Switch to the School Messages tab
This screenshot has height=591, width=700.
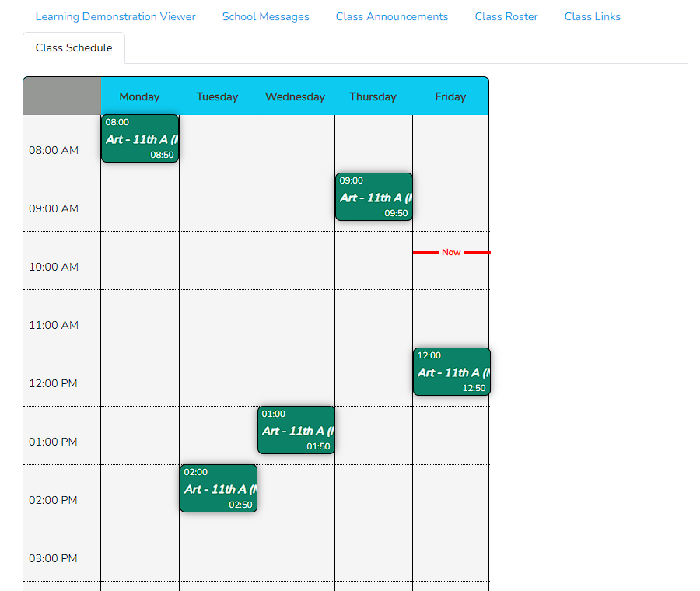[x=265, y=16]
